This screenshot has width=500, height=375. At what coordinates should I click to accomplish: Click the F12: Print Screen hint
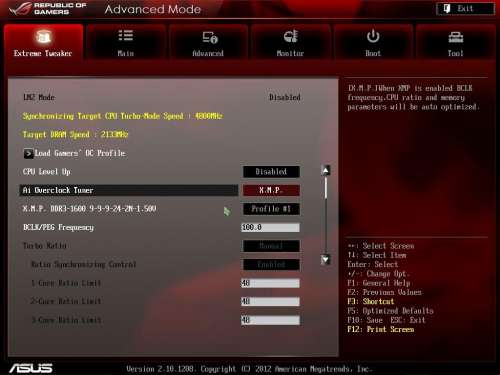pos(380,329)
